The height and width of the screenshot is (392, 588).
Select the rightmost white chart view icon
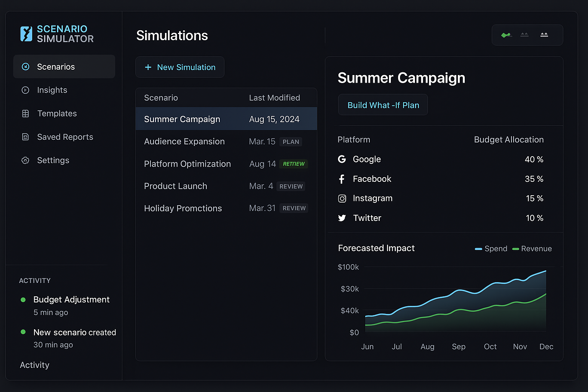click(544, 35)
